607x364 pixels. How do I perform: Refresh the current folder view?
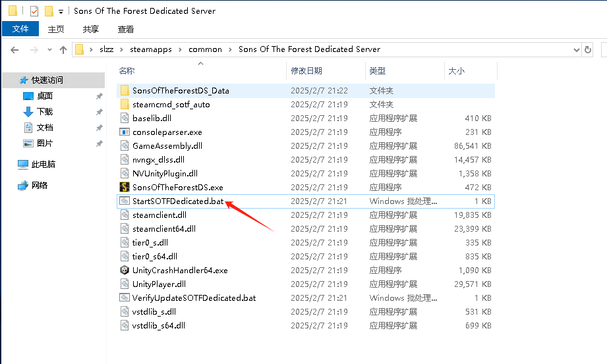coord(588,49)
